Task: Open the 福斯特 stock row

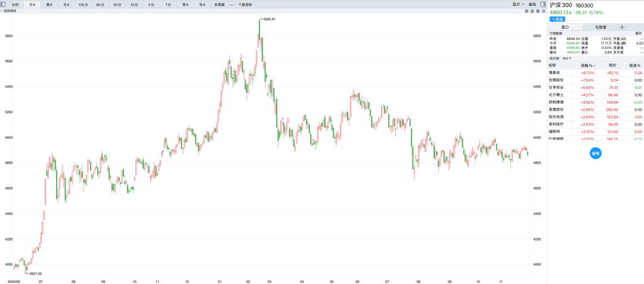Action: tap(596, 132)
